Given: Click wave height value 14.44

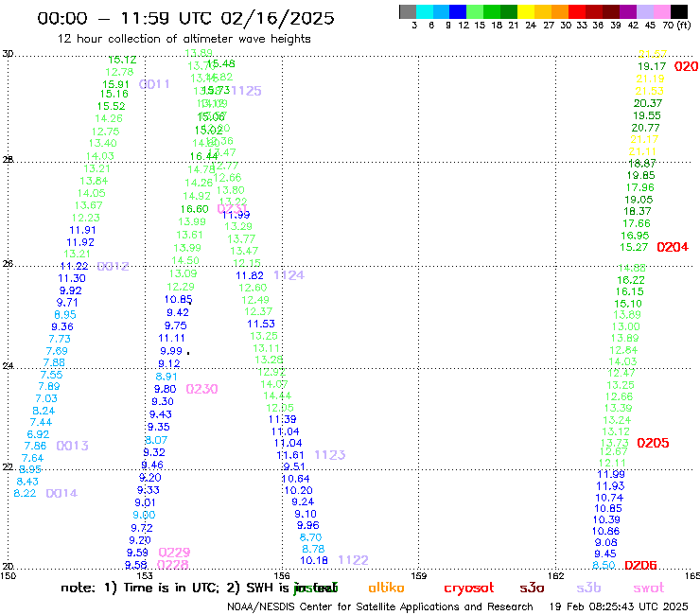Looking at the screenshot, I should click(277, 395).
